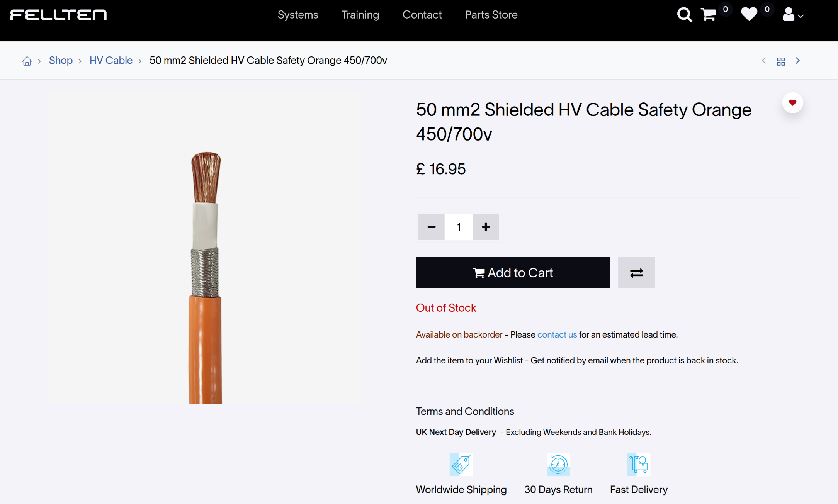Screen dimensions: 838x504
Task: Increase quantity with the plus button
Action: (x=486, y=227)
